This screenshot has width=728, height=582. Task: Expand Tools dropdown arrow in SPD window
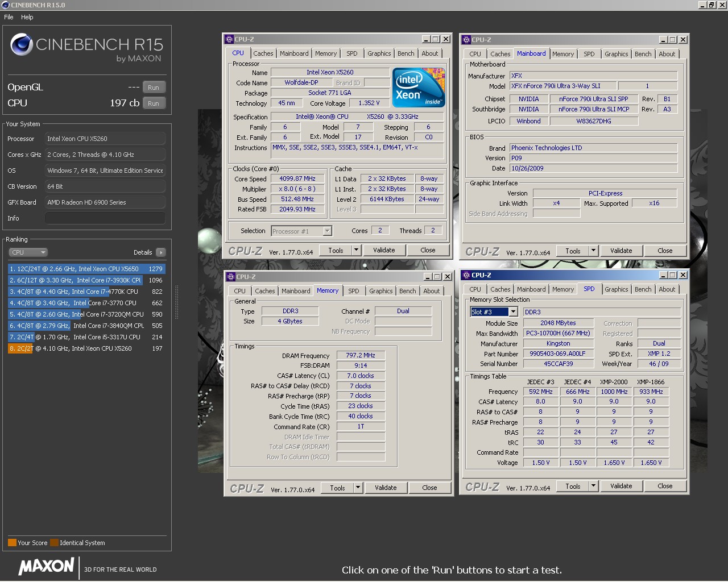click(x=593, y=486)
